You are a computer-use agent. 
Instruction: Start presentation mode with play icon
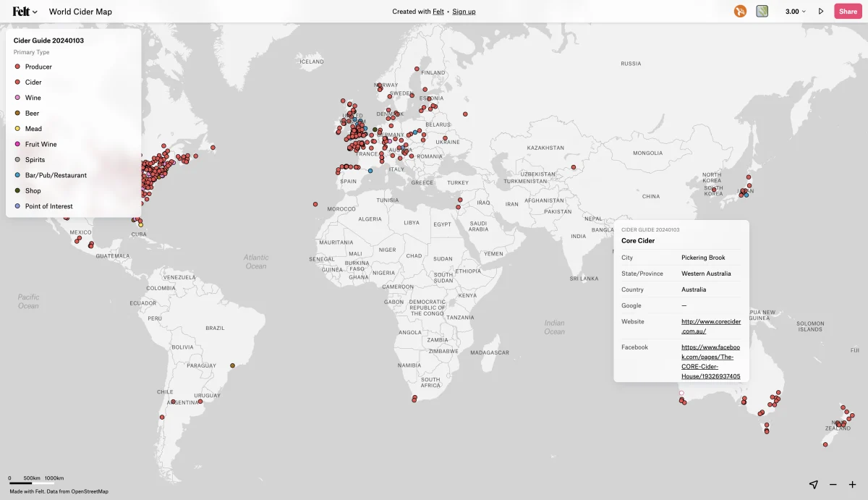[821, 12]
